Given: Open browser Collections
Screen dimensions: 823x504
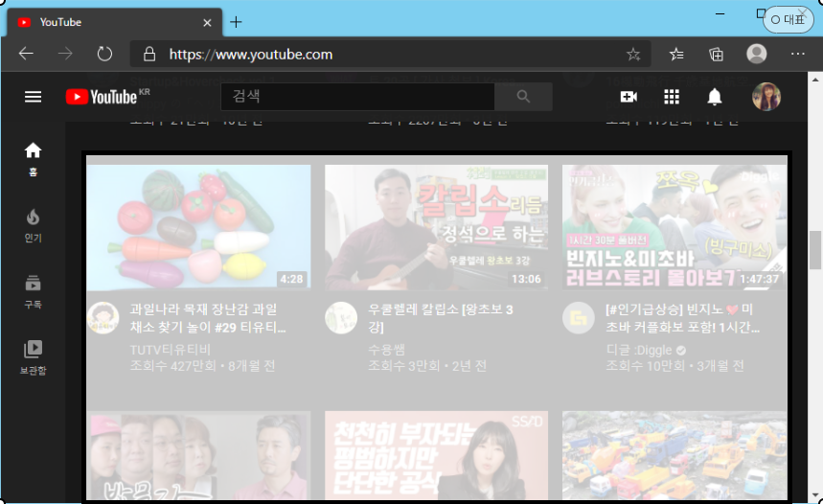Looking at the screenshot, I should (716, 54).
